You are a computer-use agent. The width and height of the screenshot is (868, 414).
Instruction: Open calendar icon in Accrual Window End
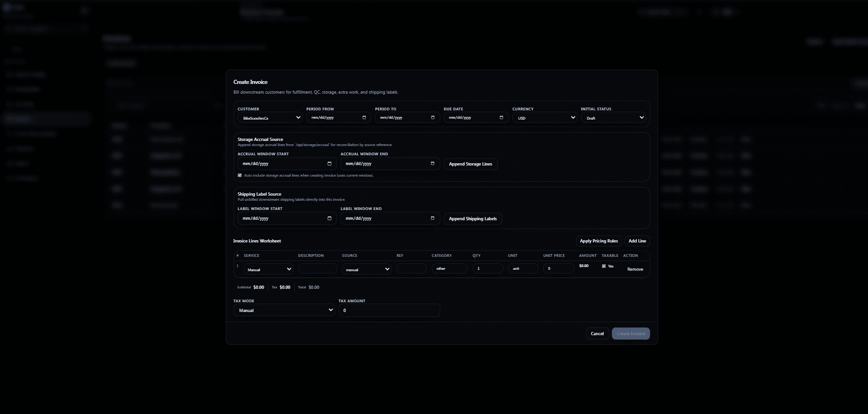432,164
